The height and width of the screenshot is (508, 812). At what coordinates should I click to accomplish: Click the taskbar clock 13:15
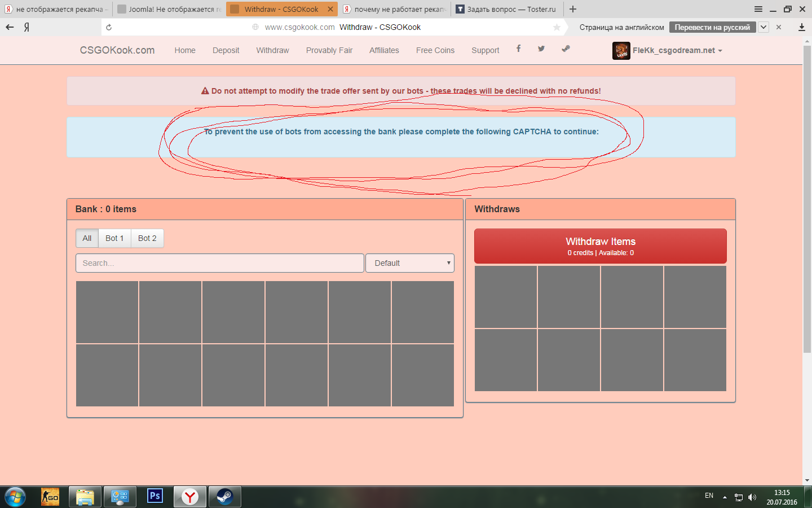pos(782,493)
